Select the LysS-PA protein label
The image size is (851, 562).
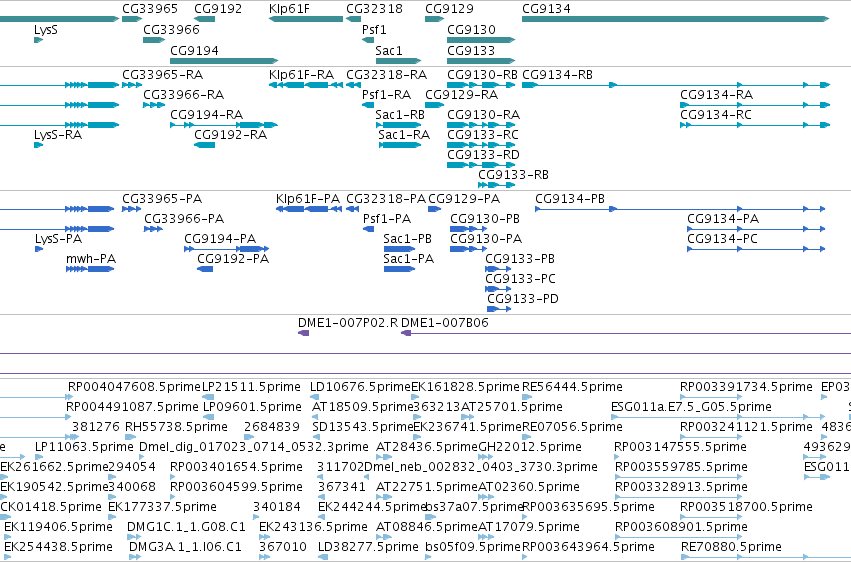(59, 239)
